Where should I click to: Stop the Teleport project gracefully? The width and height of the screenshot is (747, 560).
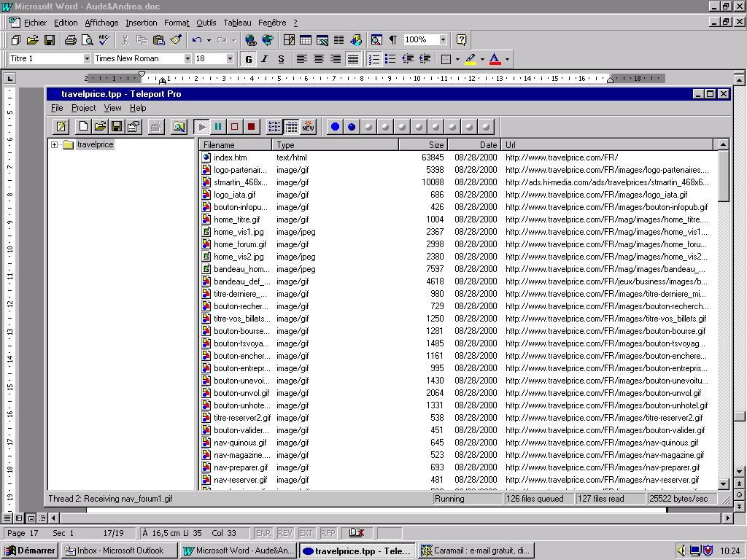click(234, 127)
